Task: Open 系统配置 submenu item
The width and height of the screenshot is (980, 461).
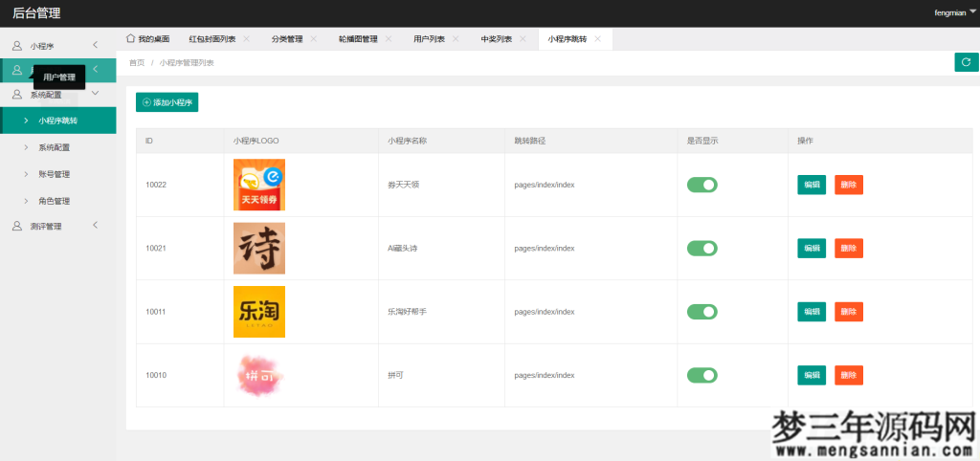Action: [x=54, y=148]
